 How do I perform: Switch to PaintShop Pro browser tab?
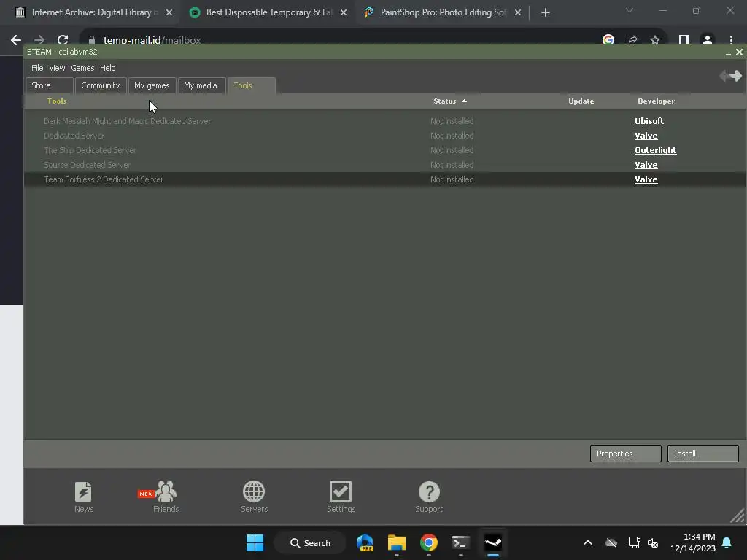coord(443,12)
